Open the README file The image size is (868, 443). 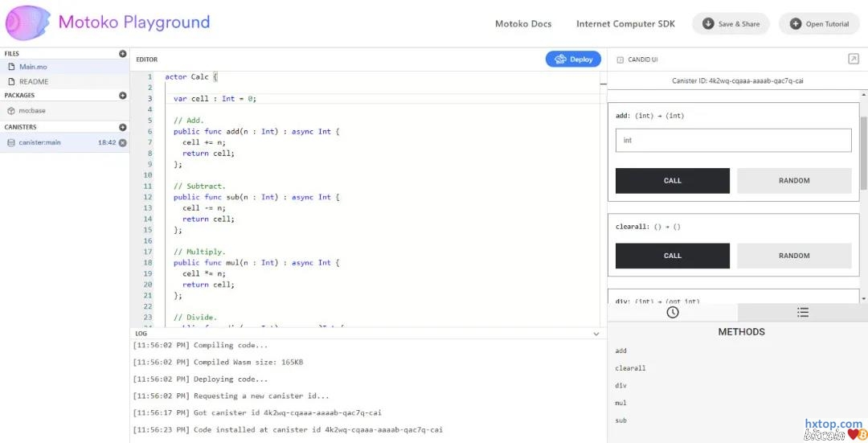click(x=34, y=81)
